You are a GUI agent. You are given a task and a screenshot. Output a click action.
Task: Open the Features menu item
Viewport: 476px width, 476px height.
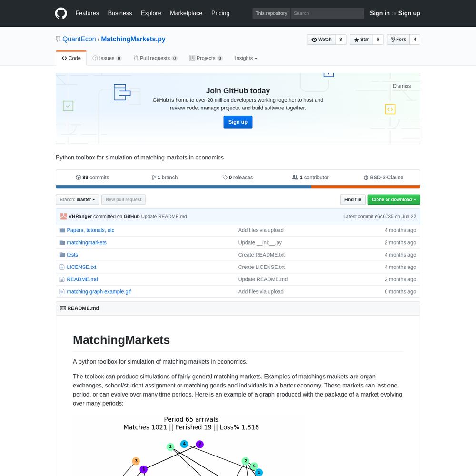coord(87,13)
